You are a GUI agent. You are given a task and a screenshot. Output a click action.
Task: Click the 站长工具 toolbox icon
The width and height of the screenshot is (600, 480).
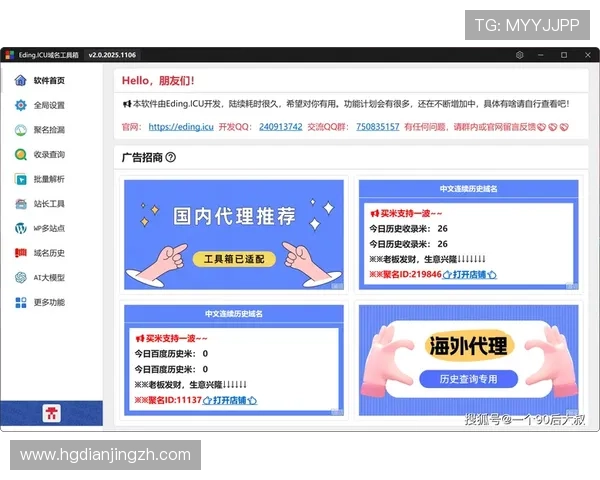point(20,204)
